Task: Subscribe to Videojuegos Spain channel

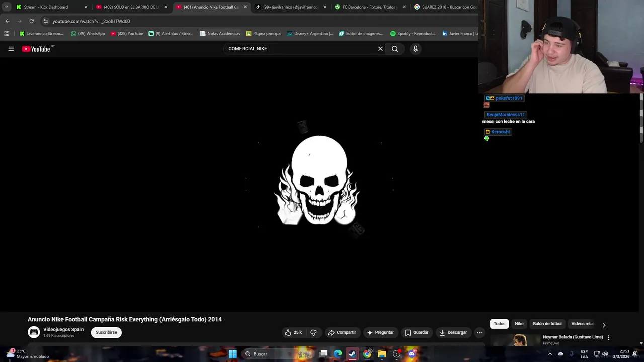Action: coord(106,332)
